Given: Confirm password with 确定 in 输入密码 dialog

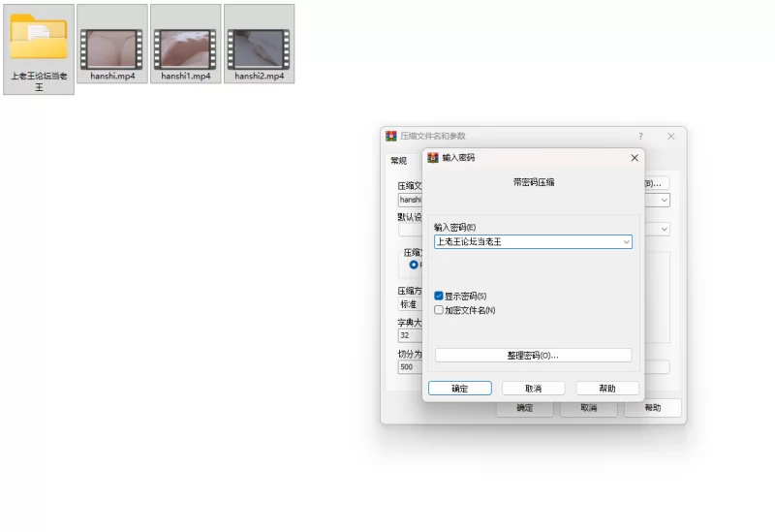Looking at the screenshot, I should pyautogui.click(x=459, y=389).
